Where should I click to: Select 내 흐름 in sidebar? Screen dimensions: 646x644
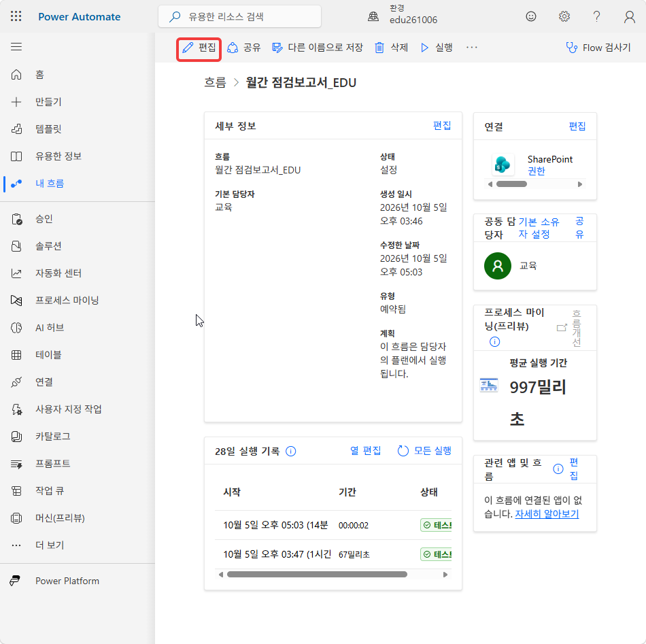pos(50,184)
